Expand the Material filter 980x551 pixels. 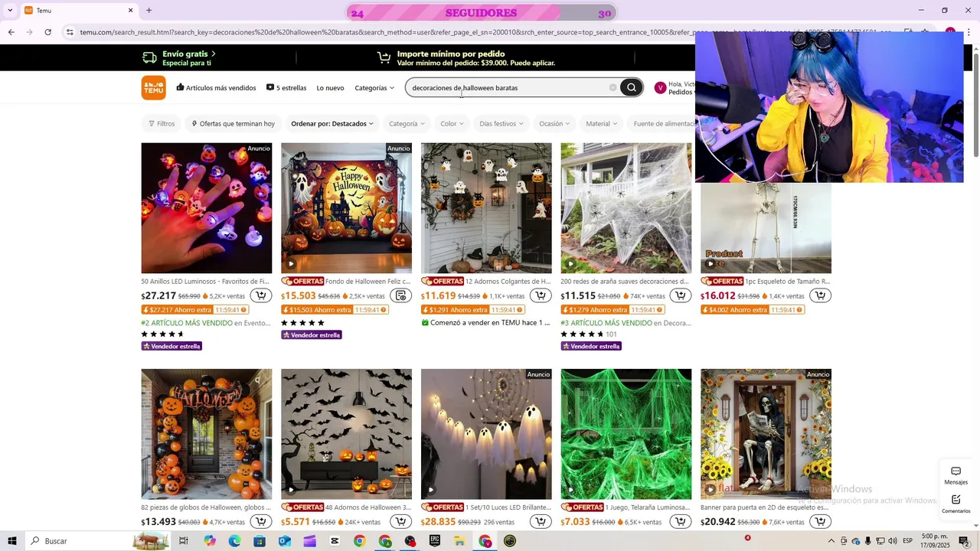tap(602, 123)
